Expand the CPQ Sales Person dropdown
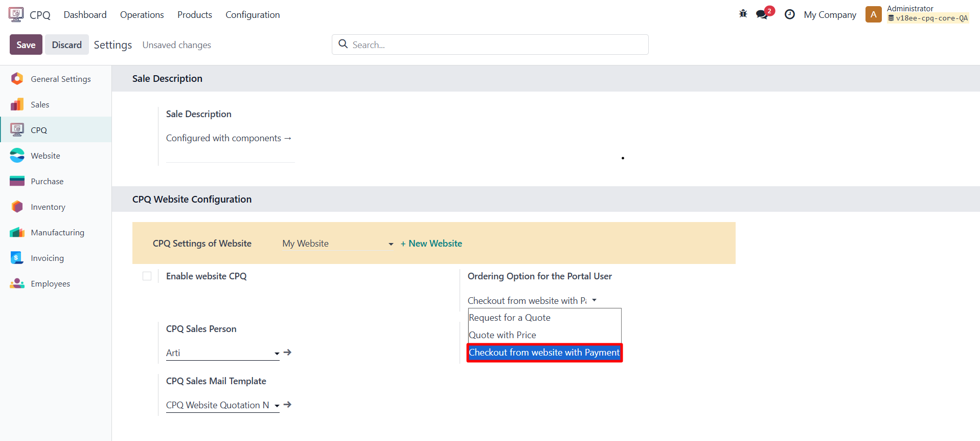The height and width of the screenshot is (441, 980). tap(277, 353)
